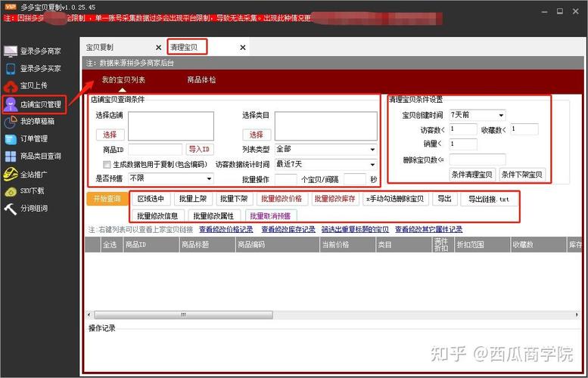This screenshot has width=588, height=378.
Task: Click 批量修改库存 button
Action: tap(335, 199)
